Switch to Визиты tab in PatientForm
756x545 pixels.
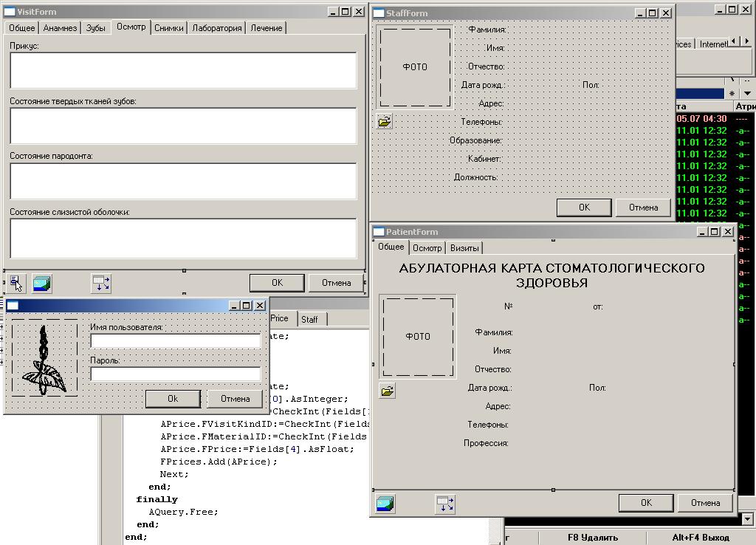pyautogui.click(x=464, y=248)
